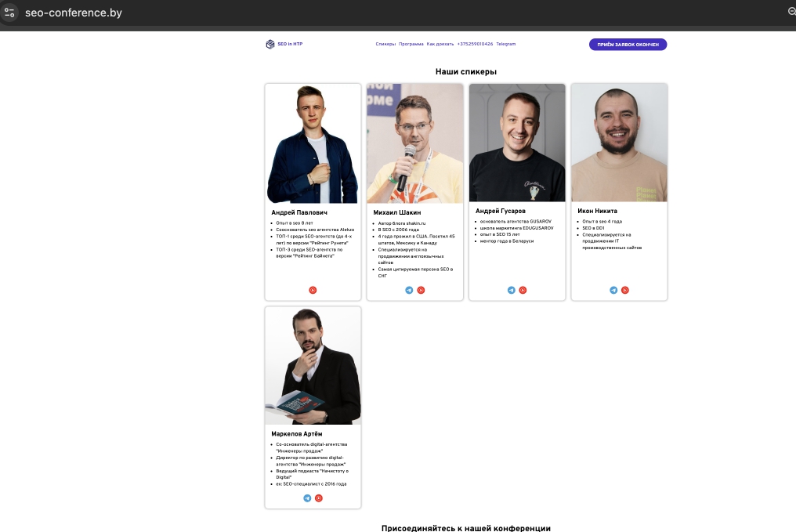Click Андрей Павлович's speaker photo

[x=313, y=143]
